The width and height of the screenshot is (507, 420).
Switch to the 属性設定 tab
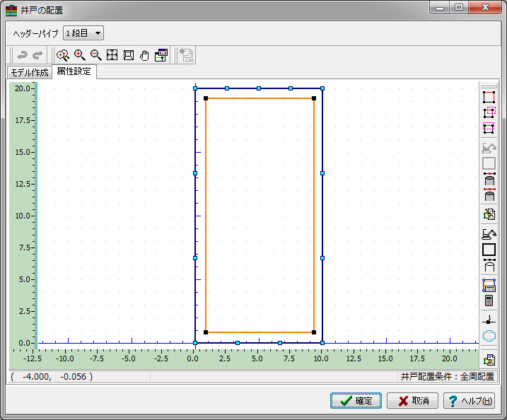[x=74, y=71]
